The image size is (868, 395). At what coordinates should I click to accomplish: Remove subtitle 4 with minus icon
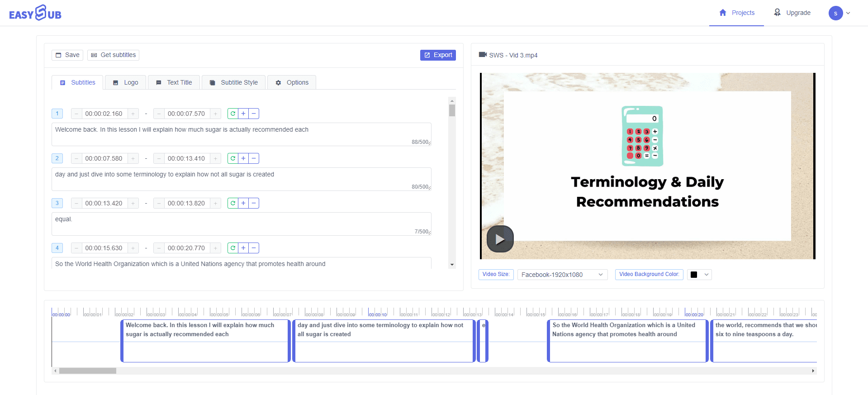click(x=254, y=248)
